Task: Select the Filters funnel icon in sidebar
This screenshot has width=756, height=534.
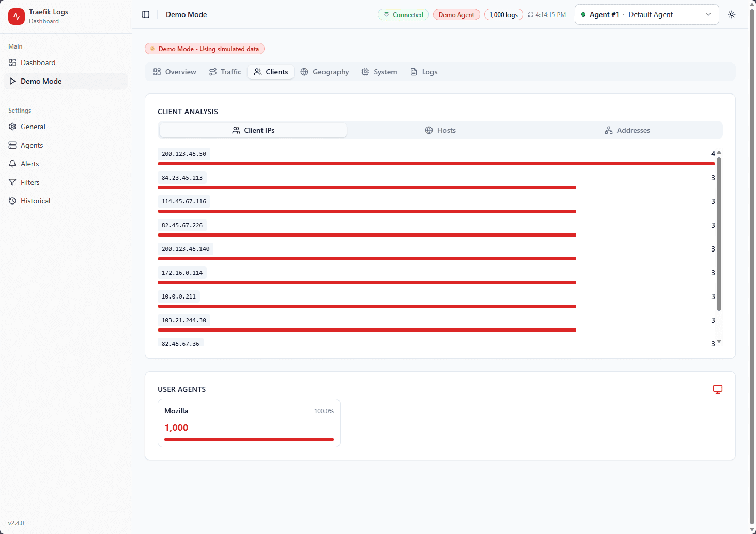Action: (x=12, y=182)
